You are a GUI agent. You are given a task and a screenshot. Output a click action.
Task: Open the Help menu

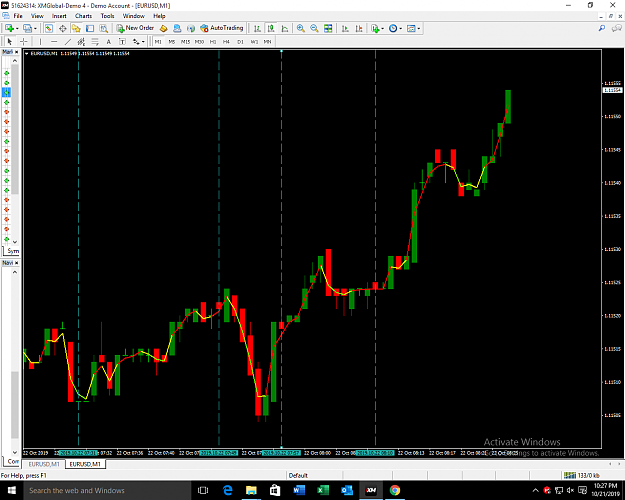(x=159, y=16)
